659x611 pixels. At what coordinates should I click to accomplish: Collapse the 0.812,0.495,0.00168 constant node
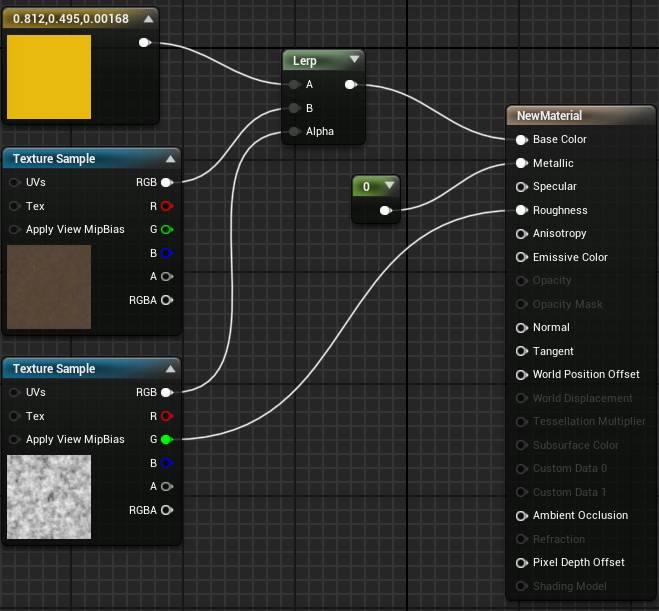point(148,19)
